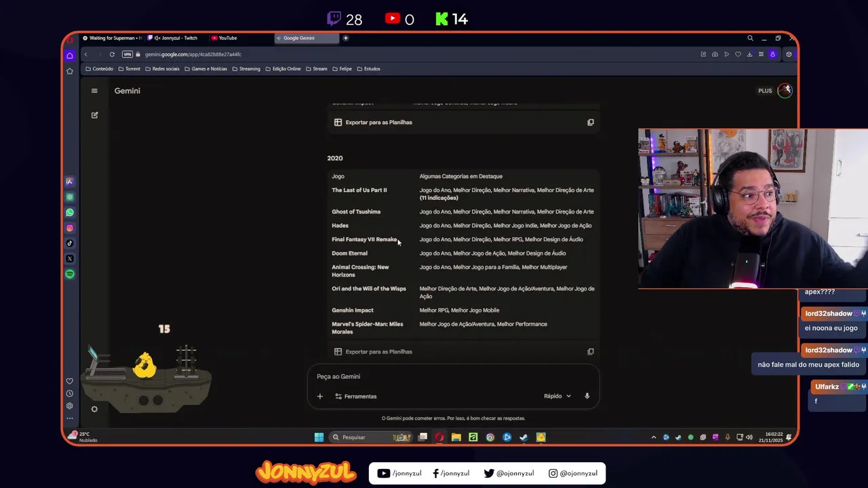
Task: Open TikTok from Opera sidebar
Action: click(70, 243)
